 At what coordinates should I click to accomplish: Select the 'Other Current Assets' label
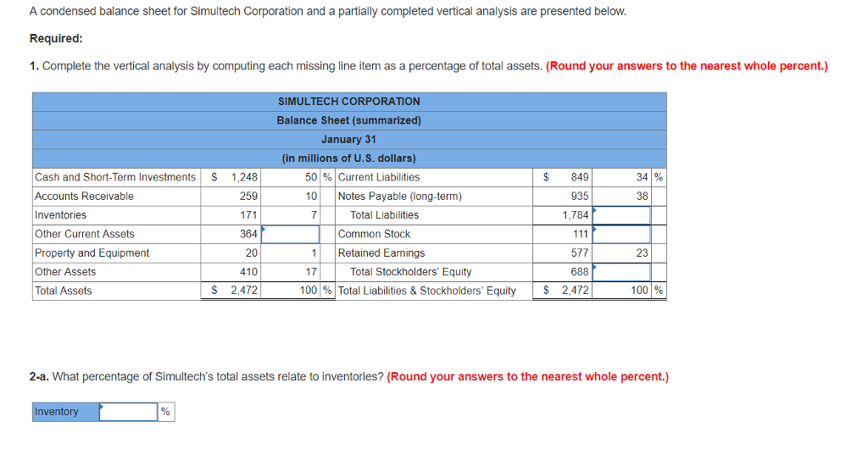(x=85, y=234)
